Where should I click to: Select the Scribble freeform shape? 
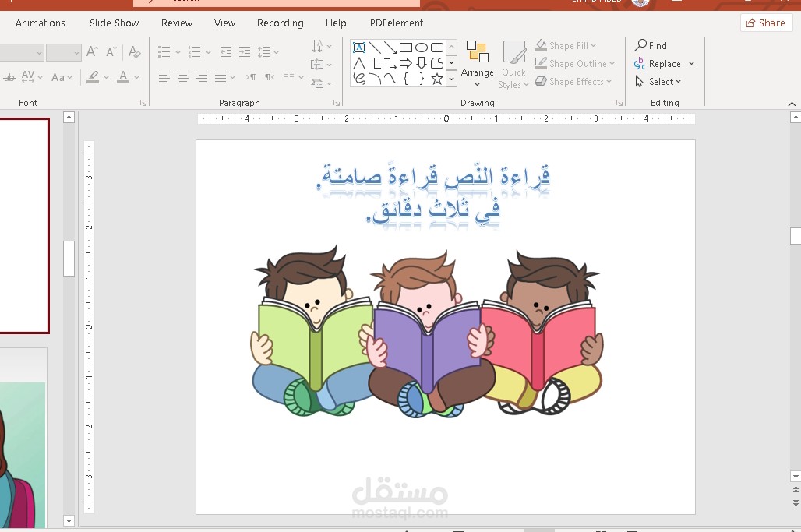coord(359,79)
